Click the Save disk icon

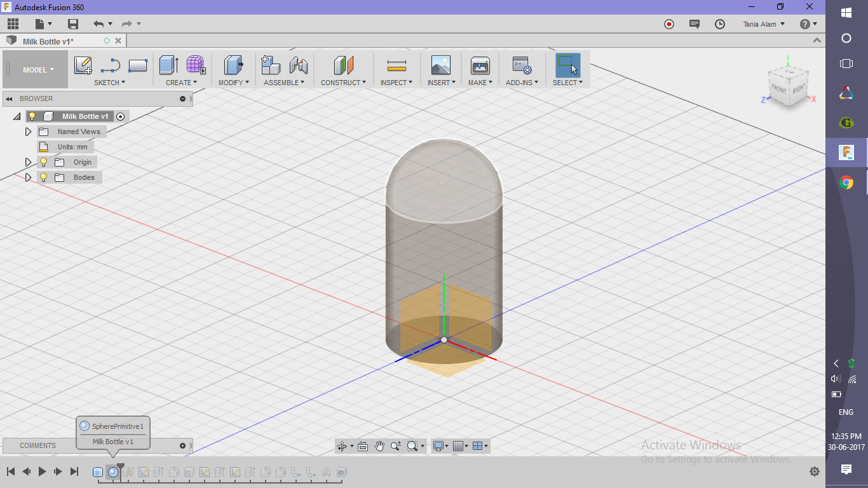(x=73, y=24)
